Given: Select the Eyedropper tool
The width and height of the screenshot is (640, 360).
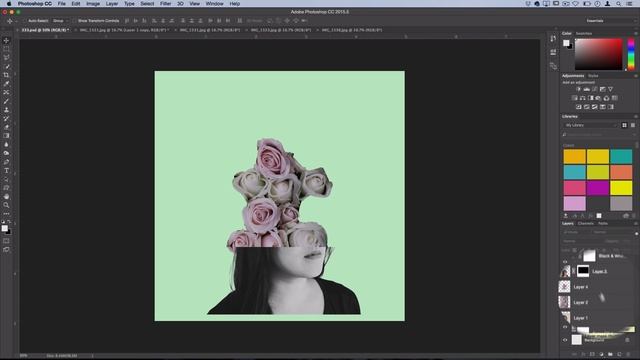Looking at the screenshot, I should (x=6, y=84).
